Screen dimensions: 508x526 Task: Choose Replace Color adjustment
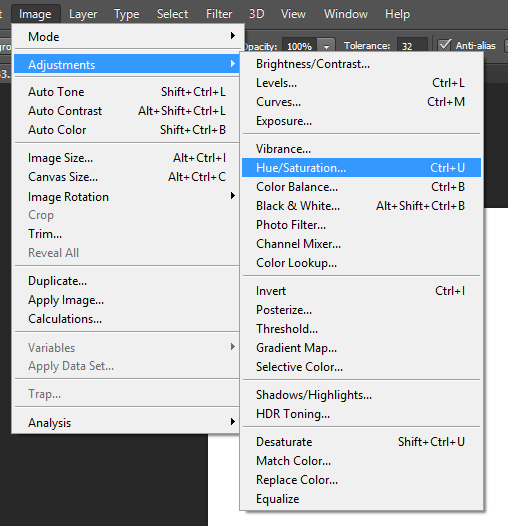pyautogui.click(x=361, y=480)
